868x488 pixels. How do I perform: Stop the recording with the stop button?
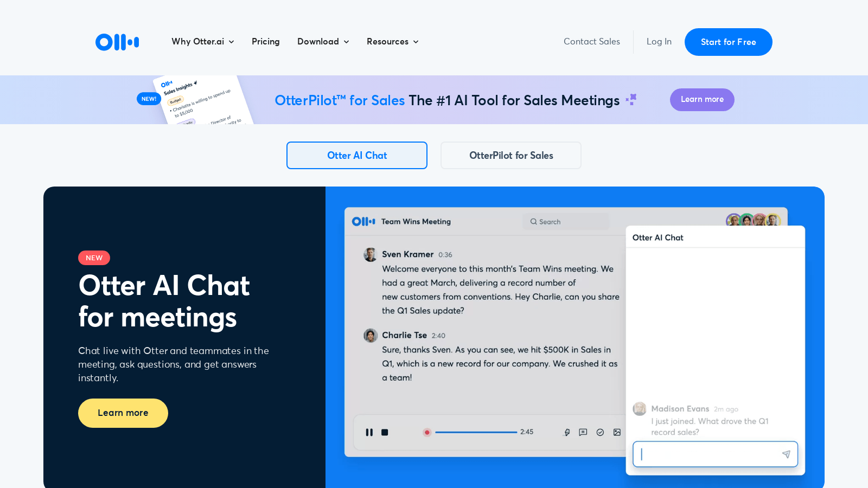tap(385, 432)
